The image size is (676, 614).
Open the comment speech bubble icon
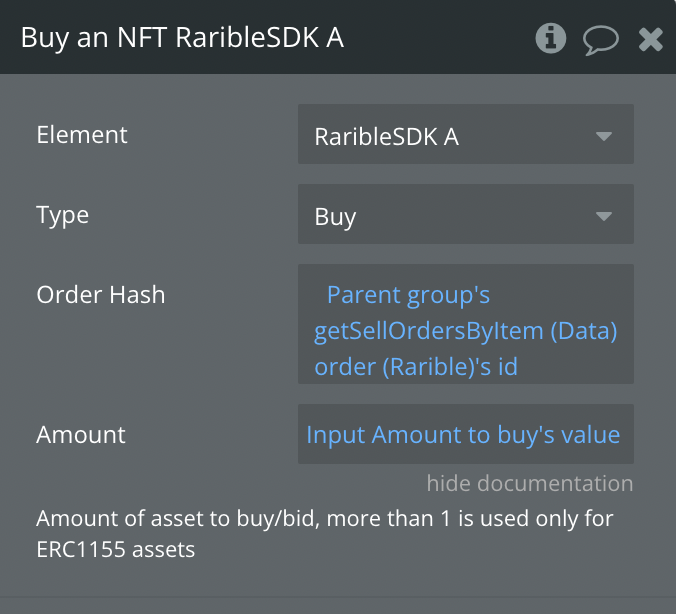601,39
